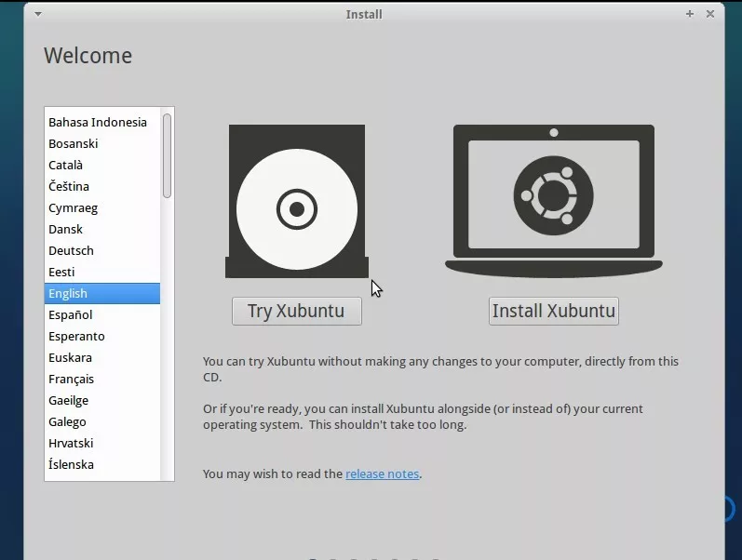The image size is (742, 560).
Task: Choose Español from the language list
Action: pyautogui.click(x=102, y=314)
